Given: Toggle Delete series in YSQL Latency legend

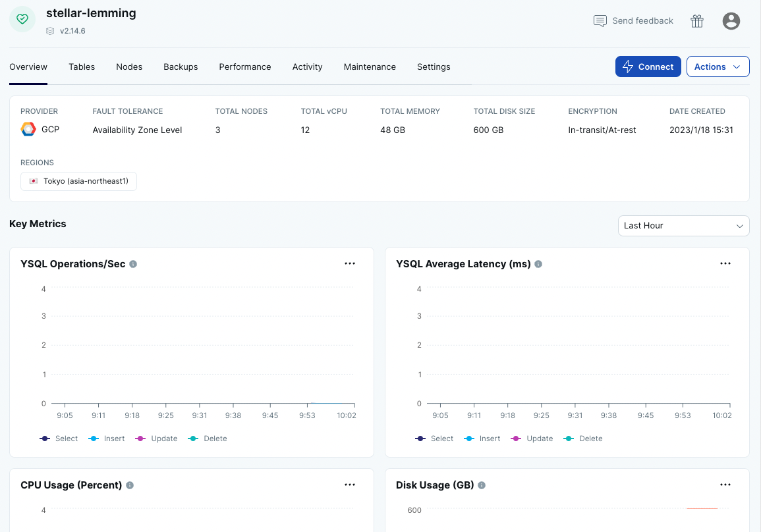Looking at the screenshot, I should click(583, 439).
